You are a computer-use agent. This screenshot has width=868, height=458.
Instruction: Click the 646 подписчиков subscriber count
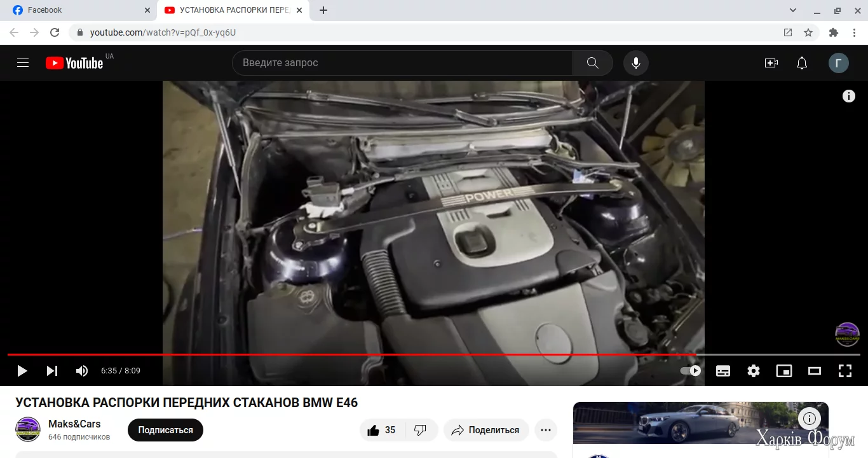[x=79, y=437]
